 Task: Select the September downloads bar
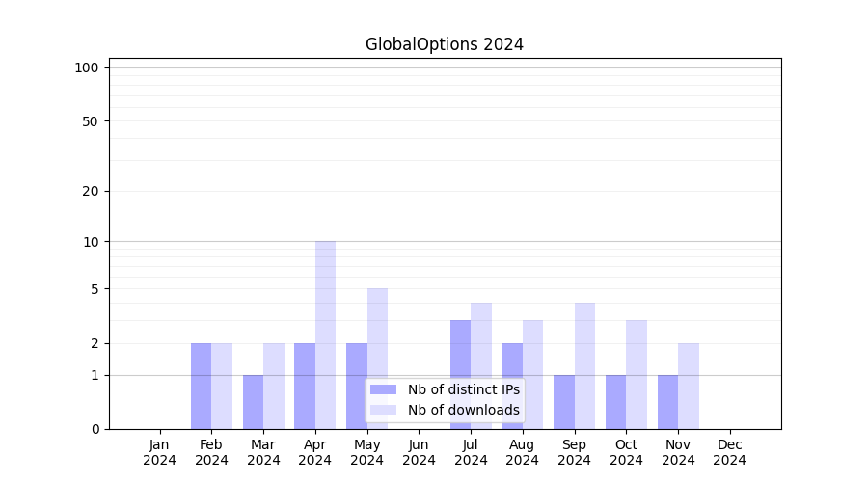tap(584, 365)
